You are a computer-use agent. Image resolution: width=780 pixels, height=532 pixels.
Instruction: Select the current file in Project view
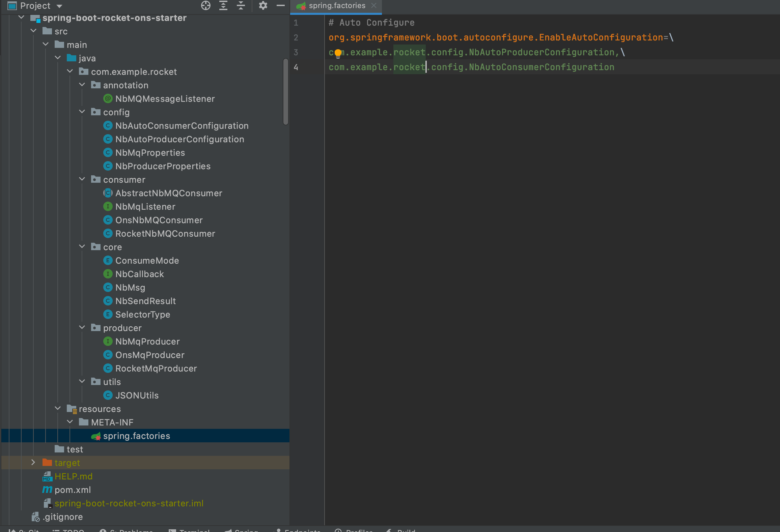206,5
